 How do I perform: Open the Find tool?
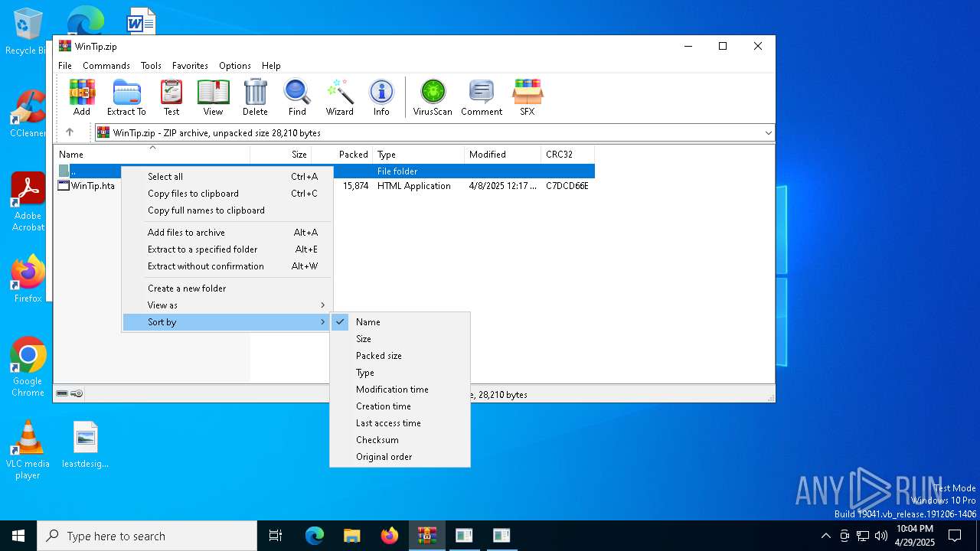[297, 97]
